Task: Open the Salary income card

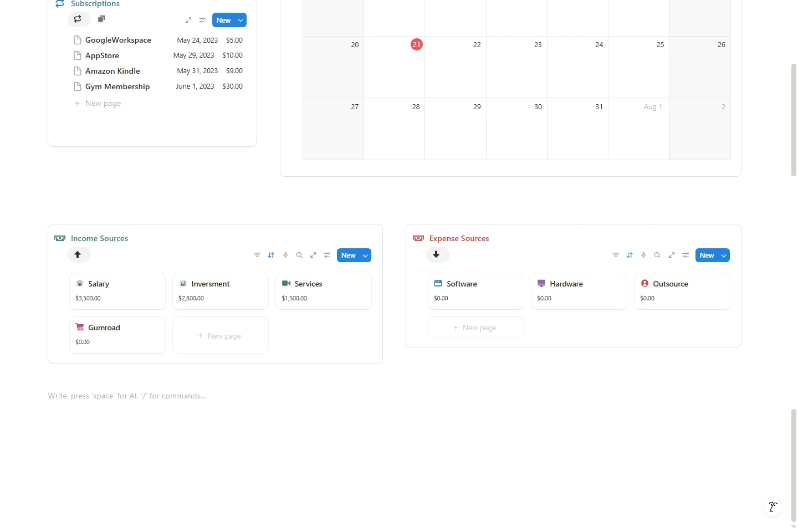Action: [x=117, y=291]
